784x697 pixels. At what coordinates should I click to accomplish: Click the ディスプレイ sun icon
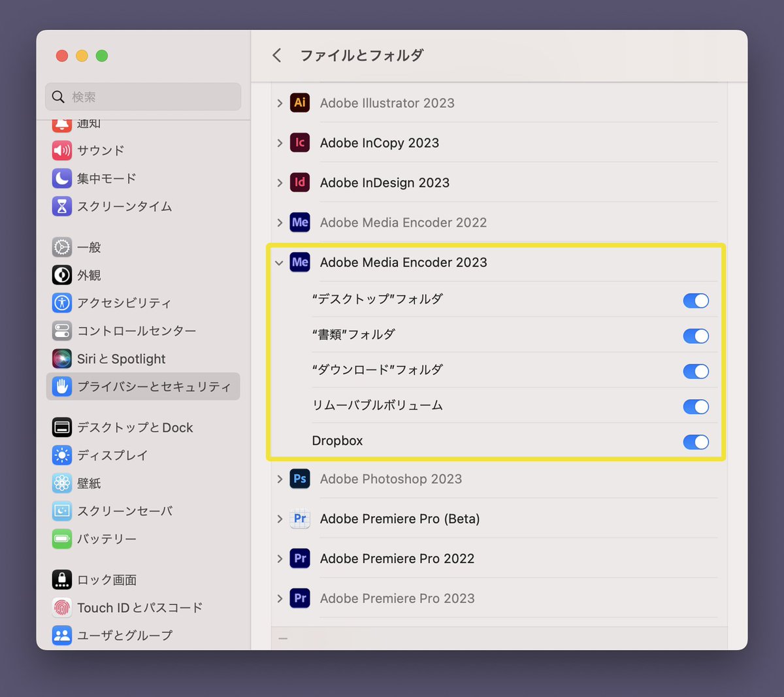click(x=62, y=455)
